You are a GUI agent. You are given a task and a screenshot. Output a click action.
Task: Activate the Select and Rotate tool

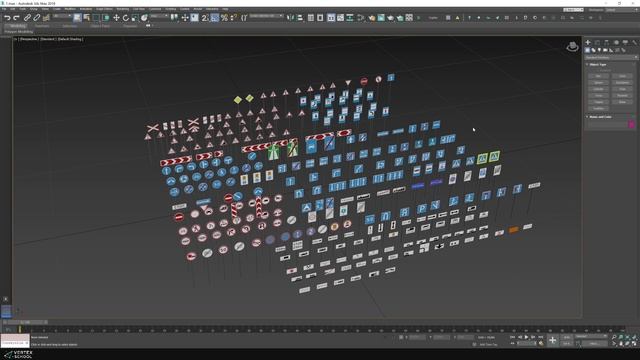click(x=125, y=18)
